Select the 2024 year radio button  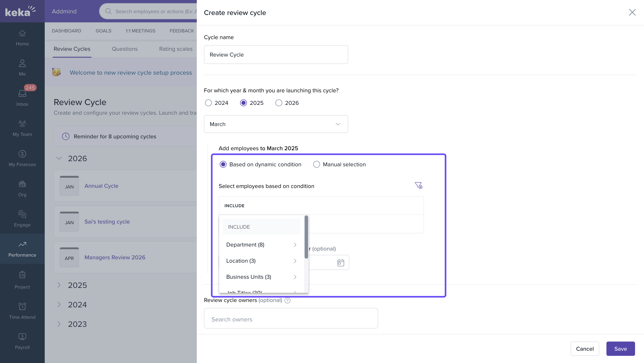[x=208, y=103]
